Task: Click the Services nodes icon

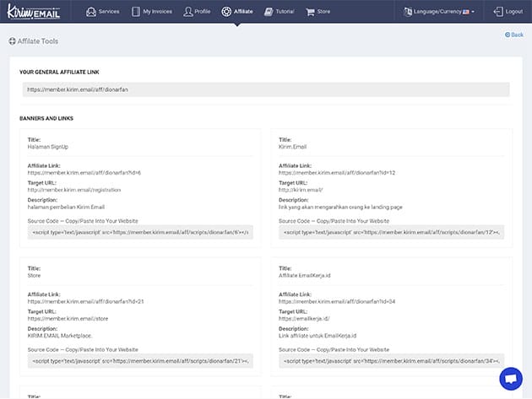Action: (x=91, y=12)
